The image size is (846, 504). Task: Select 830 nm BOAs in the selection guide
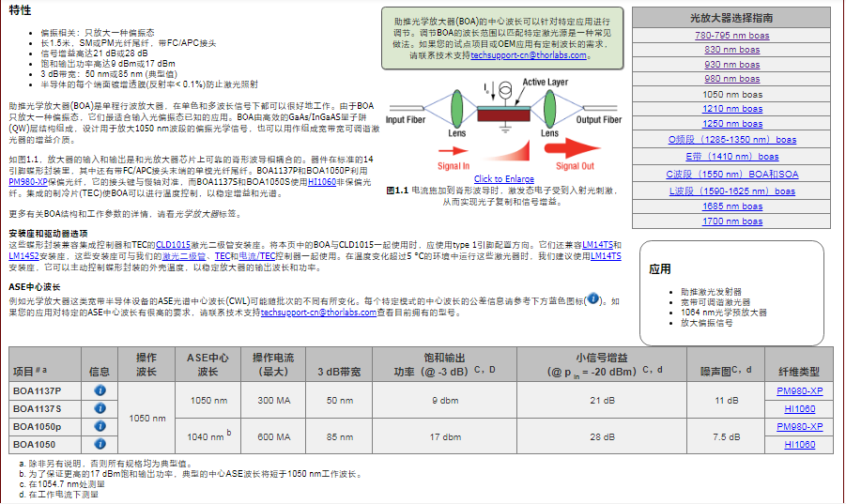[x=731, y=50]
